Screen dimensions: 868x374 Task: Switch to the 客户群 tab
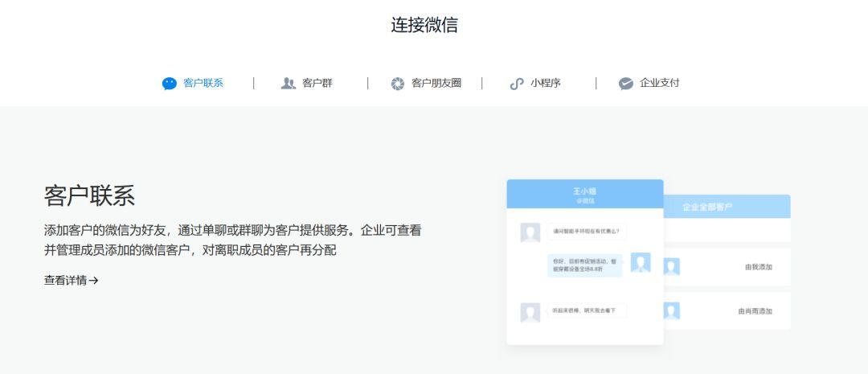tap(317, 83)
